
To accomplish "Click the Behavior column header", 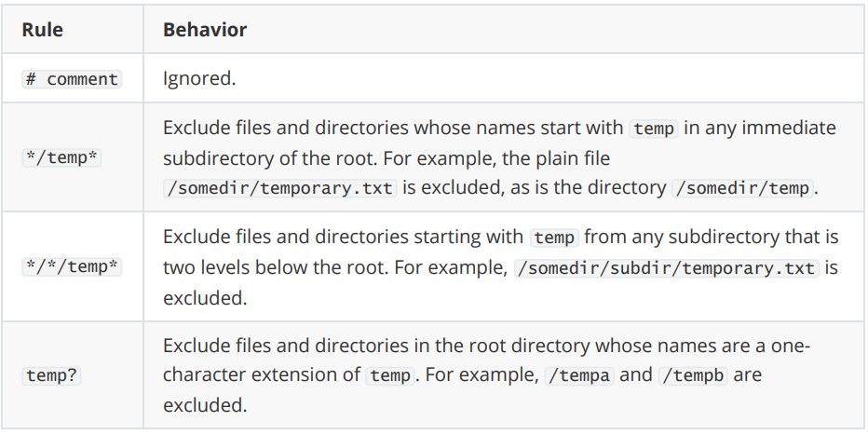I will 205,29.
